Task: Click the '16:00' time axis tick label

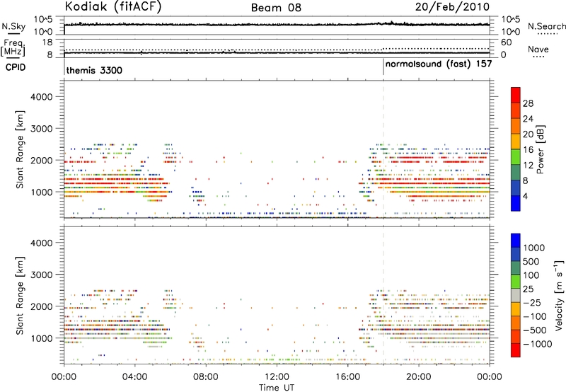Action: coord(347,377)
